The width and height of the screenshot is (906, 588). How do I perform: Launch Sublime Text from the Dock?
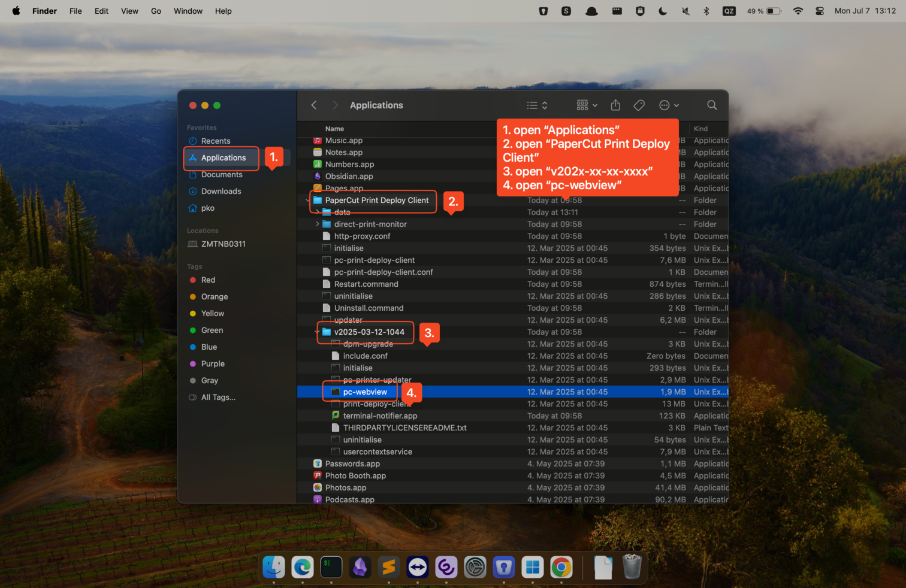point(389,567)
